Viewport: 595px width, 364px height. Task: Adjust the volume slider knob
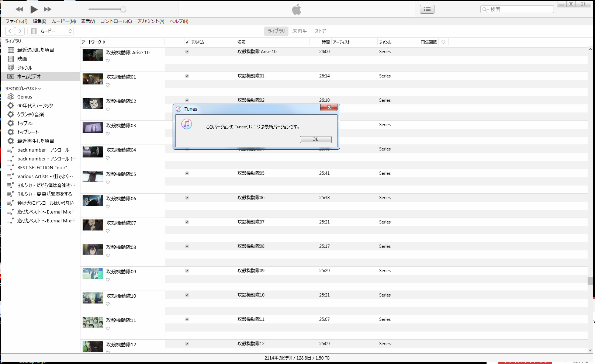123,9
